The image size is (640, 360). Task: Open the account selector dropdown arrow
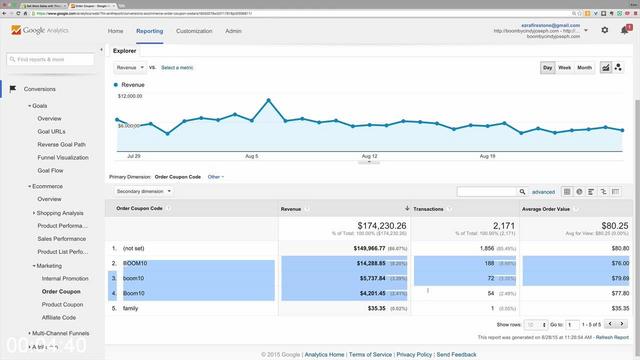[586, 30]
